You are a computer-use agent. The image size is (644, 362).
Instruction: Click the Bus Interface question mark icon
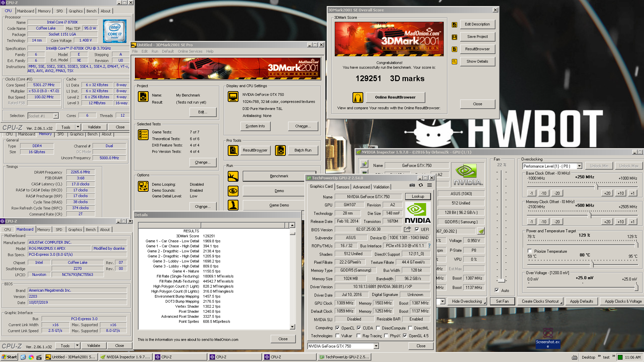[429, 246]
